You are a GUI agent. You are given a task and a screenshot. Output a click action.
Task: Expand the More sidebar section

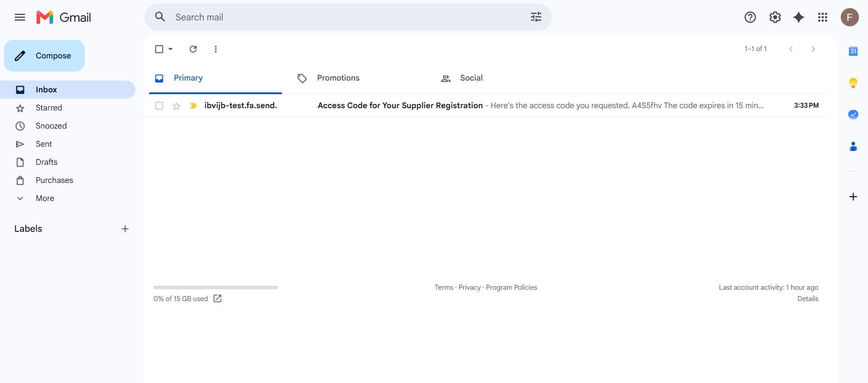[45, 198]
